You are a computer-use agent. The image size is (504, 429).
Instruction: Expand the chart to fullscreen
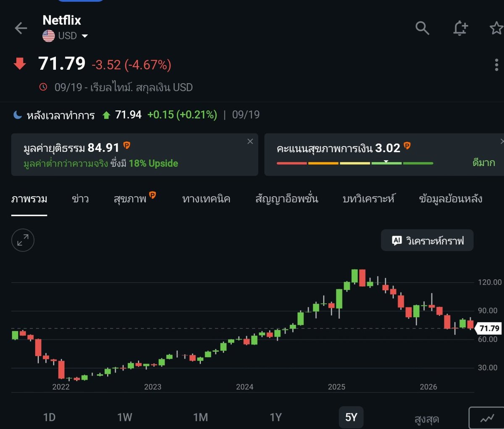tap(23, 240)
